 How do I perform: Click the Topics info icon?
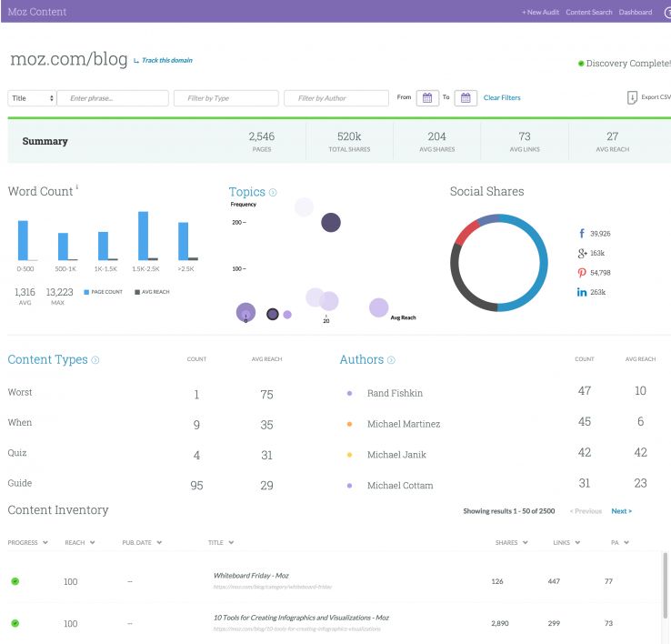click(x=273, y=193)
